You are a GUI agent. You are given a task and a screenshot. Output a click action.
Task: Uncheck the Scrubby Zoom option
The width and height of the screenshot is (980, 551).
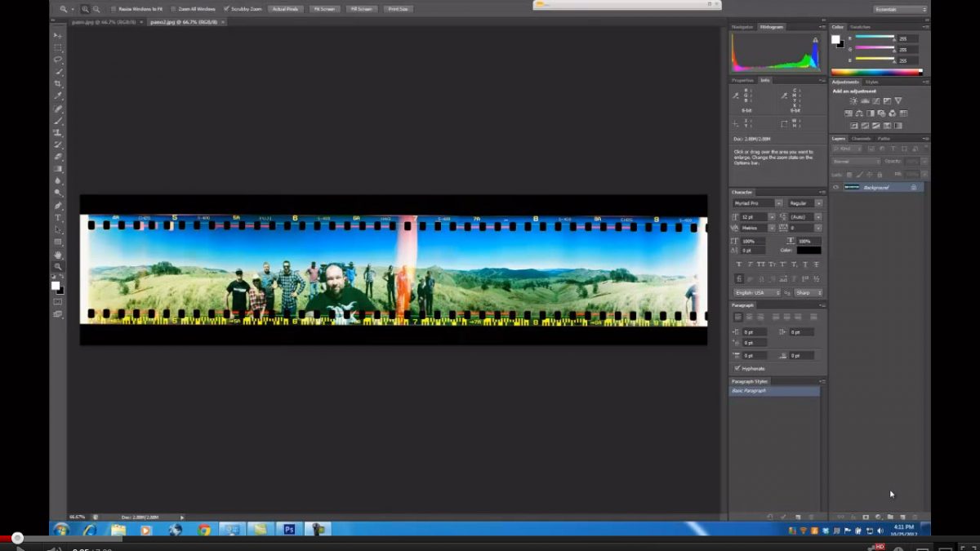[x=226, y=9]
